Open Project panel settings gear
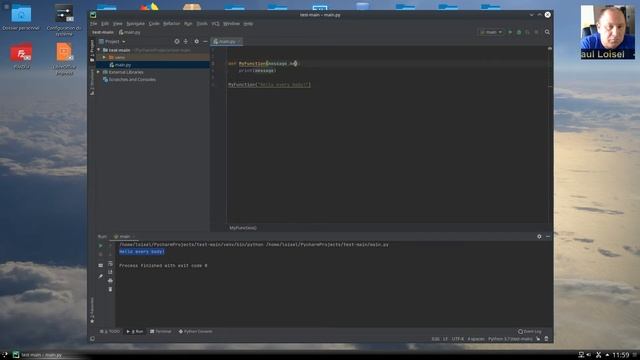 coord(196,42)
